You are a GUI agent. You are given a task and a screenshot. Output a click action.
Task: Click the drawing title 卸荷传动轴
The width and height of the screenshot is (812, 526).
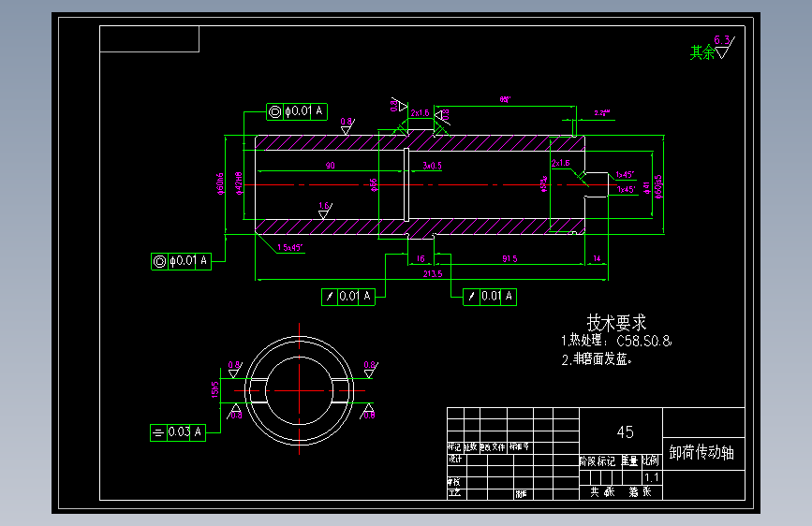click(x=701, y=452)
